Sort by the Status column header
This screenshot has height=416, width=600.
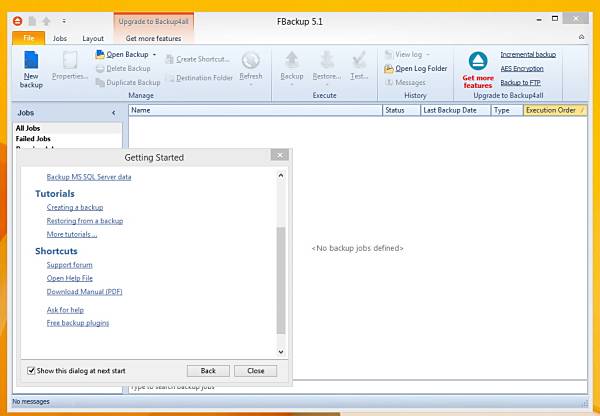[401, 110]
